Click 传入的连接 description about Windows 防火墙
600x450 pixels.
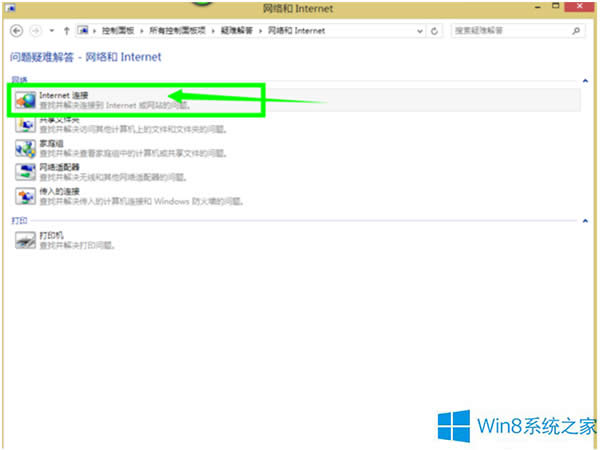(142, 201)
